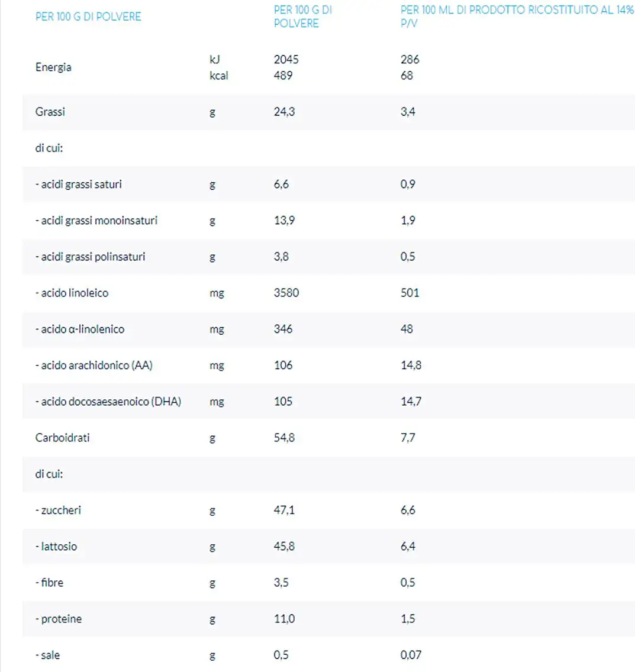
Task: Select the 'Carboidrati' row label
Action: tap(63, 438)
